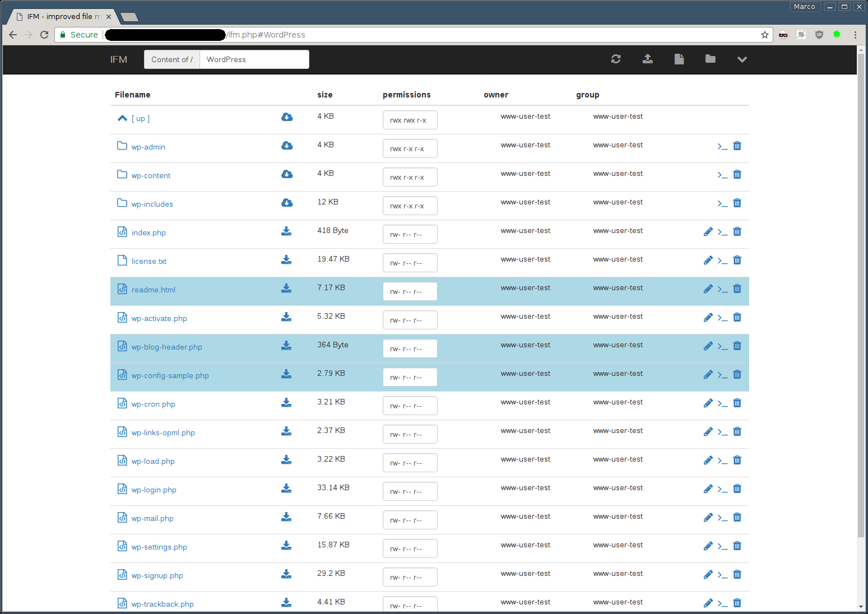Select the wp-blog-header.php file link
This screenshot has height=614, width=868.
click(167, 347)
